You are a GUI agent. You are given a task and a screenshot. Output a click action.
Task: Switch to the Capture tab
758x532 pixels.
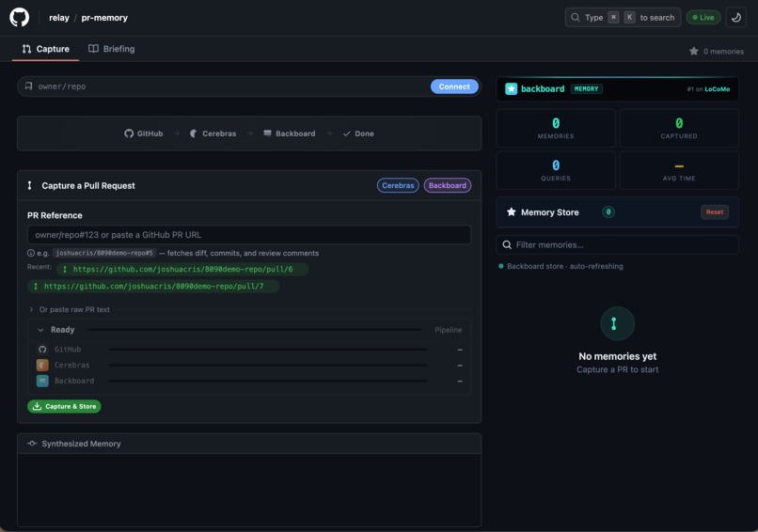45,49
